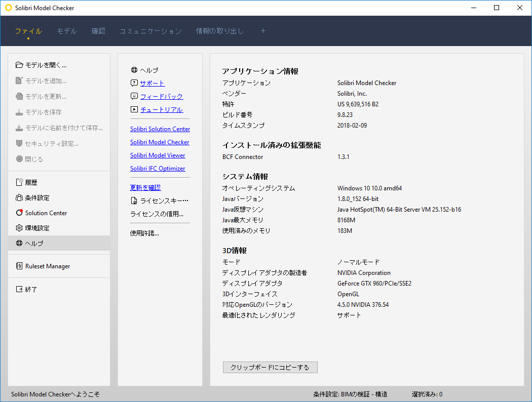Click the license key document icon
Viewport: 532px width, 402px height.
tap(134, 200)
